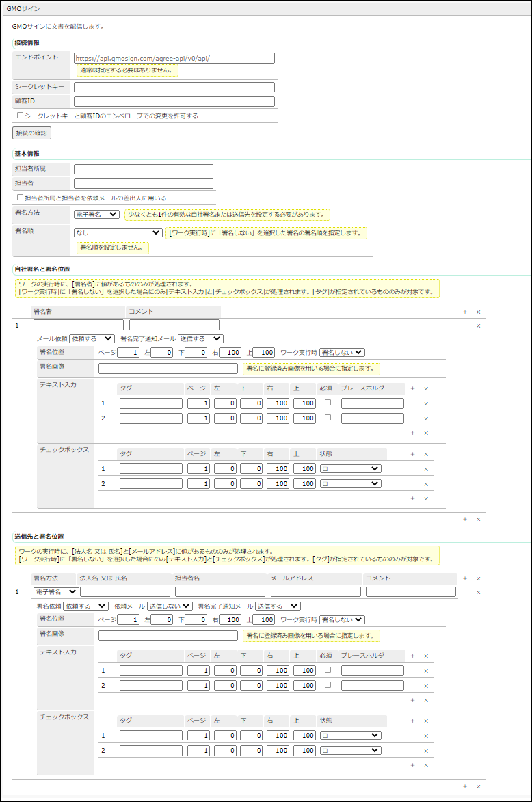Click plus icon in 送信先 テキスト入力 table header
Viewport: 532px width, 802px height.
click(412, 656)
